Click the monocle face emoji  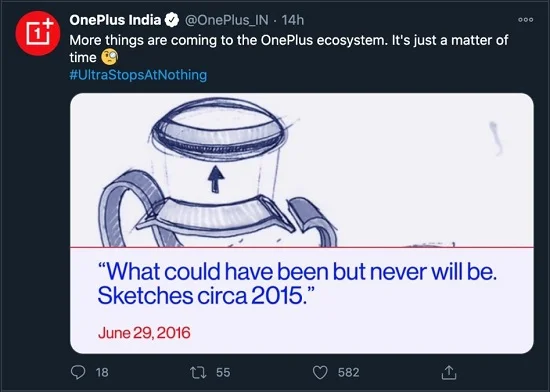(110, 57)
